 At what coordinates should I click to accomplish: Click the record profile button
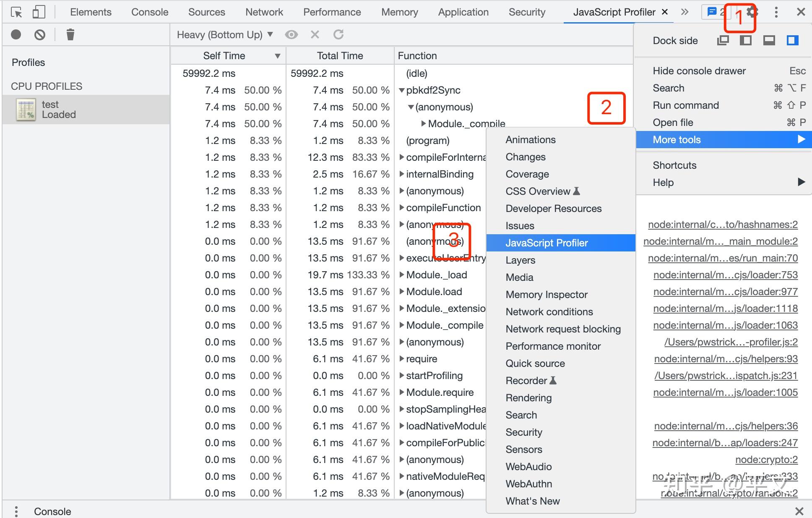click(16, 34)
